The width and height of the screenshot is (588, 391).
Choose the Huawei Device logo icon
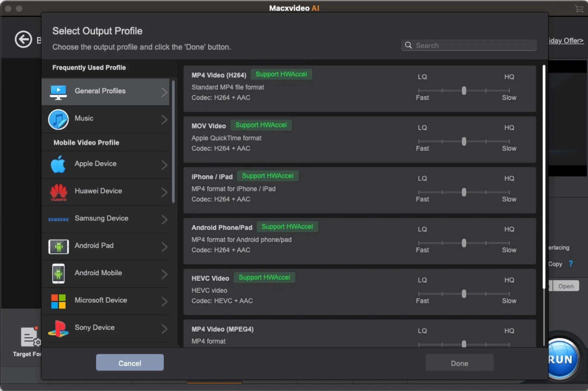tap(58, 192)
